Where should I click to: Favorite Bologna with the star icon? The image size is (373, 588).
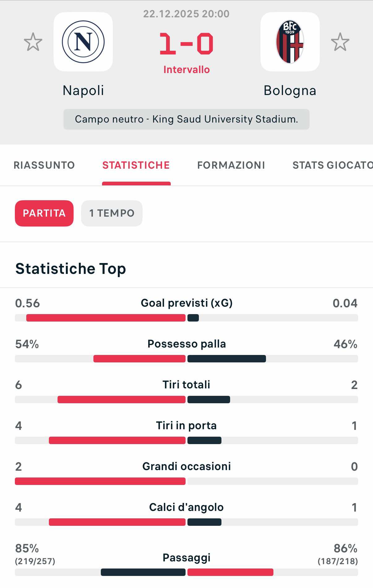pyautogui.click(x=340, y=42)
